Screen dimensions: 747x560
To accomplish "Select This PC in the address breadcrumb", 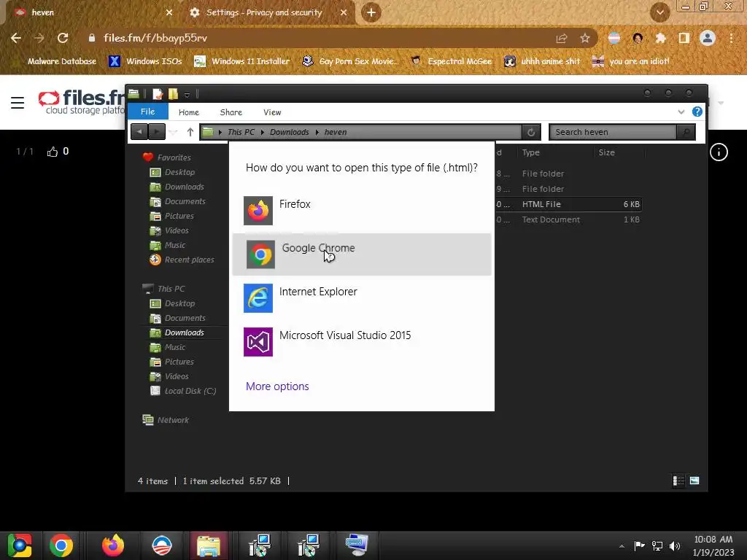I will pyautogui.click(x=241, y=132).
